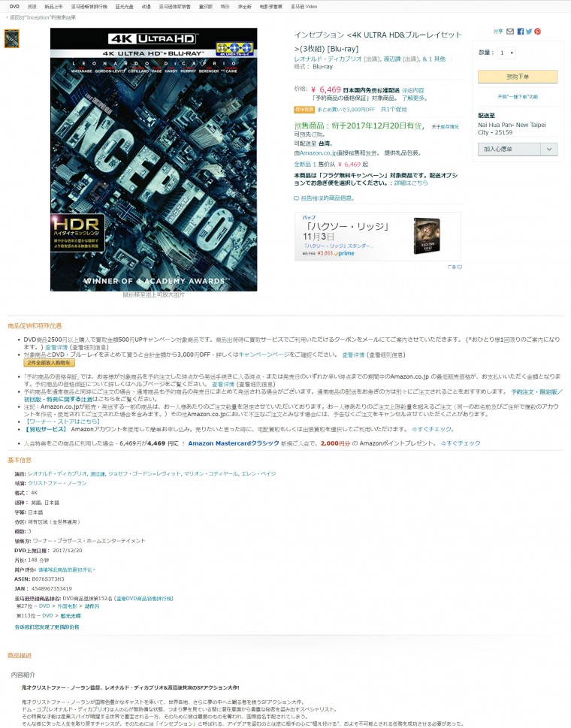Viewport: 571px width, 728px height.
Task: Open 新品上市 in top navigation
Action: pos(53,7)
